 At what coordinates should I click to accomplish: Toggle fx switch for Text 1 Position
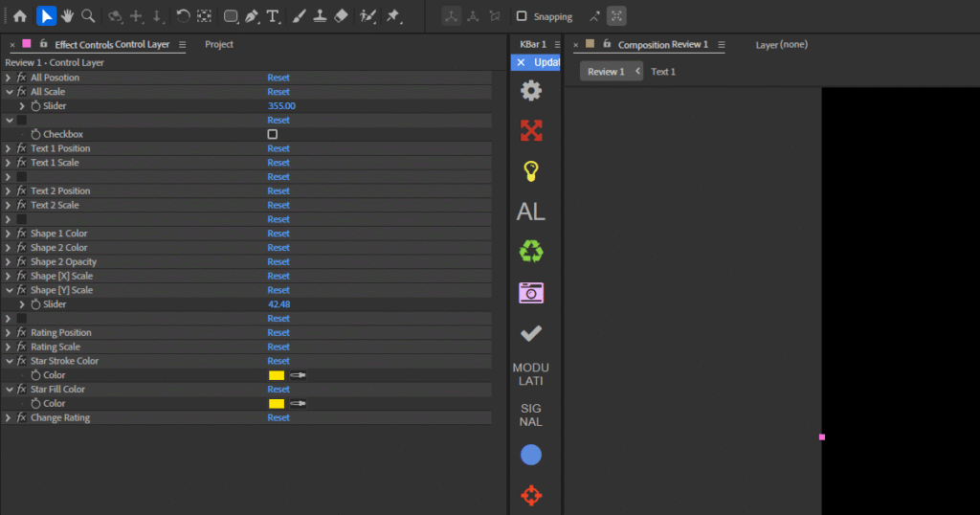[x=22, y=148]
